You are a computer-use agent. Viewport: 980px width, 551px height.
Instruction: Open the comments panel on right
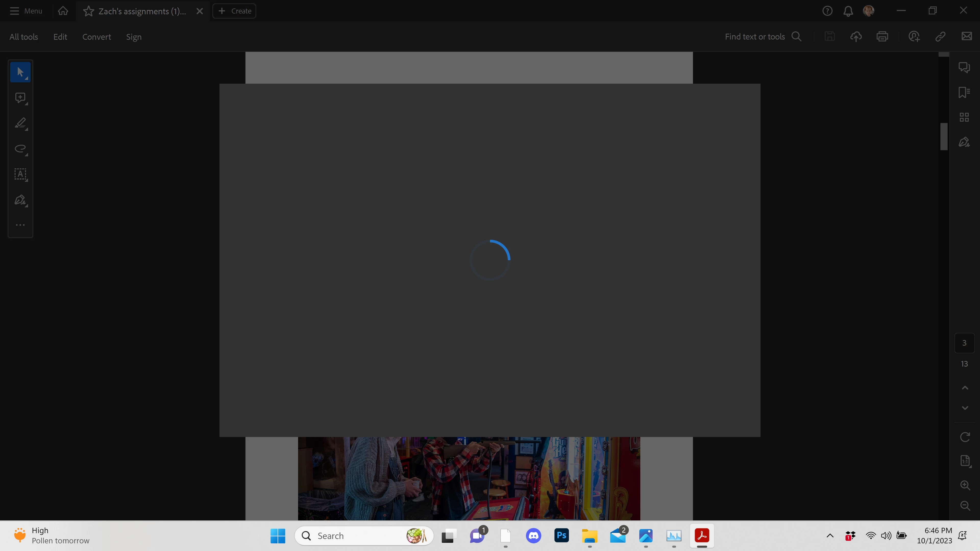pos(964,67)
